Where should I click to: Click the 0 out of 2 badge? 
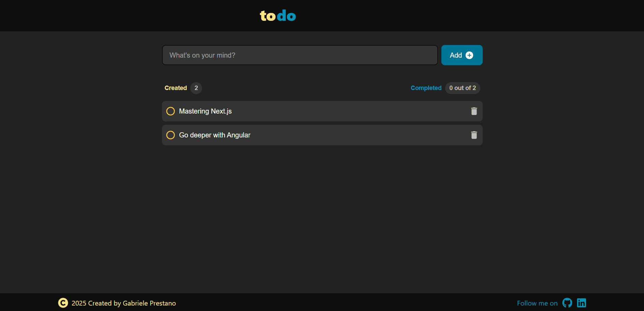click(x=463, y=88)
